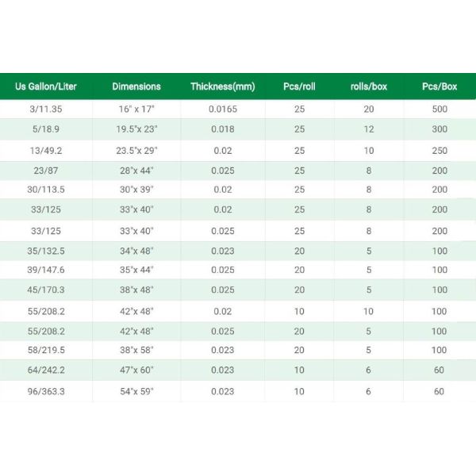Screen dimensions: 476x476
Task: Click the Us Gallon/Liter column header
Action: [x=46, y=86]
